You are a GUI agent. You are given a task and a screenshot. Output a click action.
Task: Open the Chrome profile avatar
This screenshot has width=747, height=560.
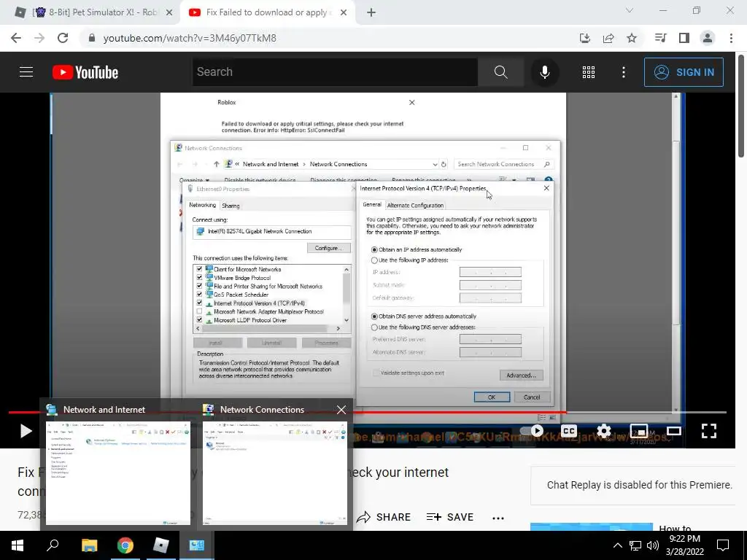coord(708,38)
